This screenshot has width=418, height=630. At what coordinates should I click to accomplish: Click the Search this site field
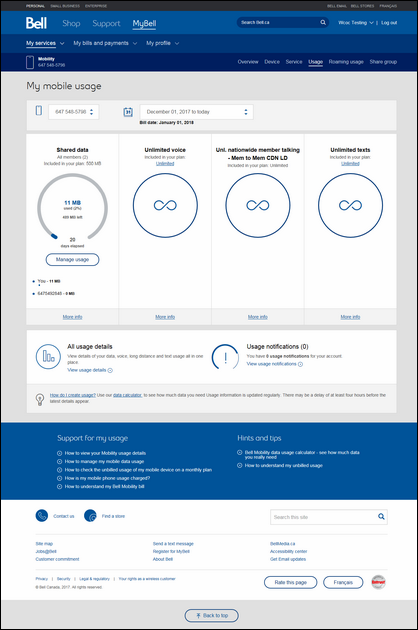point(324,517)
